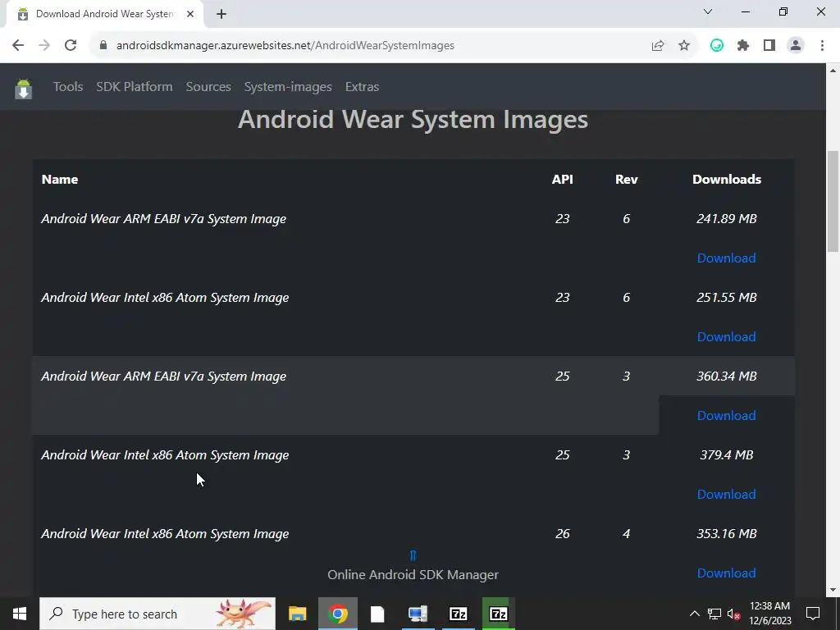Open the SDK Platform menu
The height and width of the screenshot is (630, 840).
(135, 87)
